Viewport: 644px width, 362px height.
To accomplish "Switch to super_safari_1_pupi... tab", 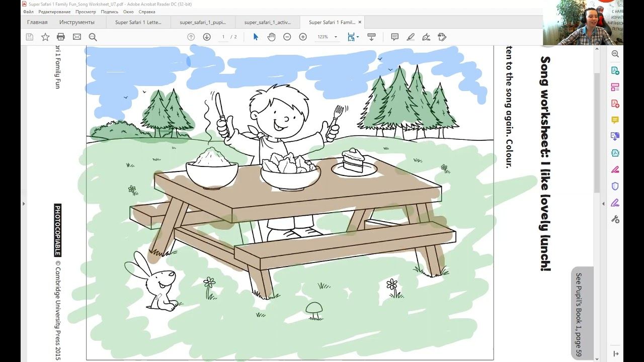I will click(203, 22).
